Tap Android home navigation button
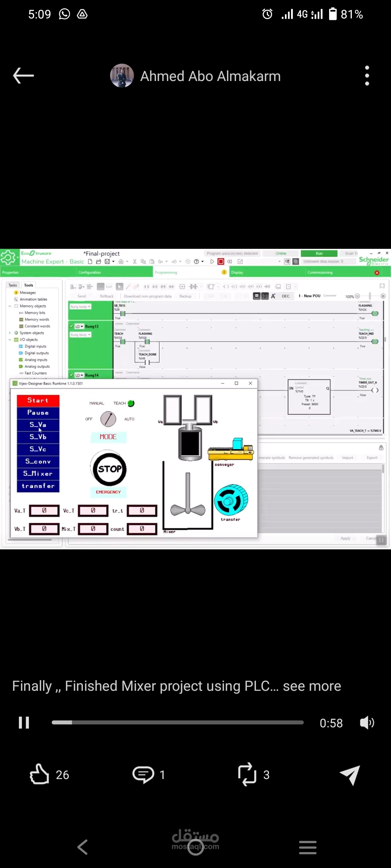Viewport: 391px width, 868px height. click(195, 847)
